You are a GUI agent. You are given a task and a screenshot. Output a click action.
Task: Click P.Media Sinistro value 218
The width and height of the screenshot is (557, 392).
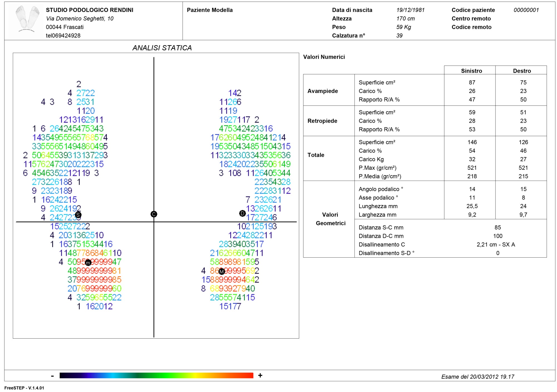[x=472, y=176]
